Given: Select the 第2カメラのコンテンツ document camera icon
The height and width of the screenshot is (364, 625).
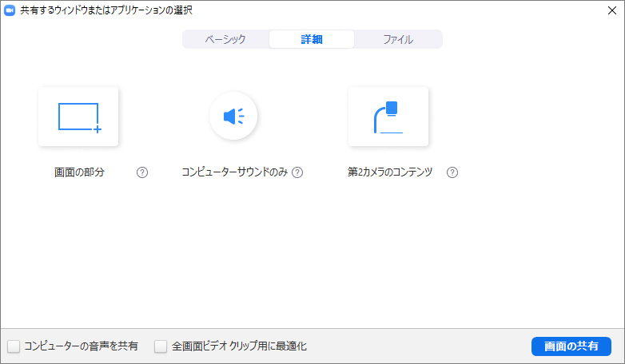Looking at the screenshot, I should (x=388, y=117).
